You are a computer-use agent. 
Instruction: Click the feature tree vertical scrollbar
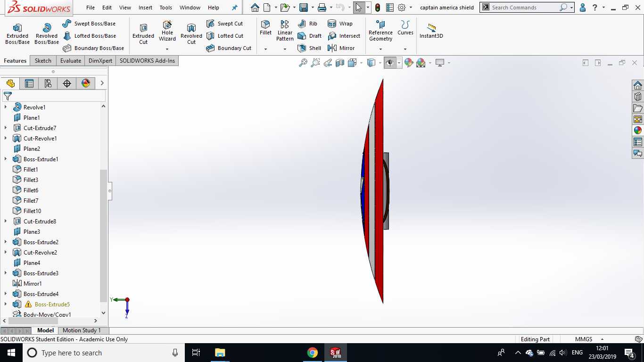click(103, 236)
